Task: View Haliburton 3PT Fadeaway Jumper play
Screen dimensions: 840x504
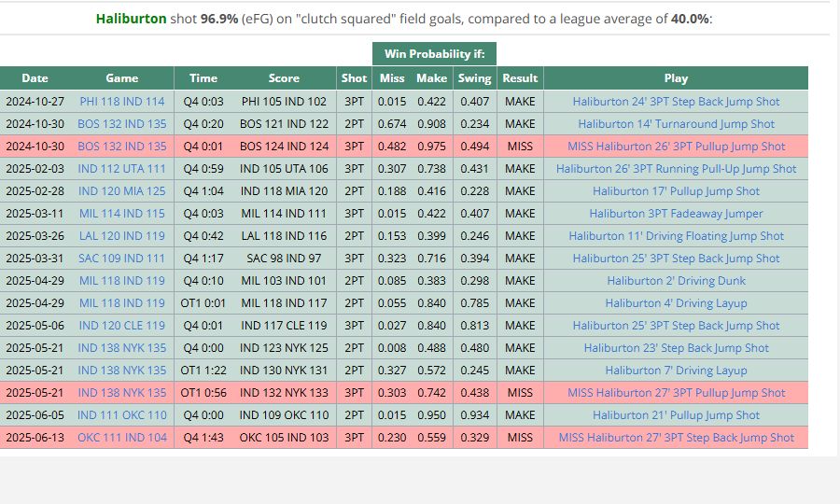Action: [676, 214]
